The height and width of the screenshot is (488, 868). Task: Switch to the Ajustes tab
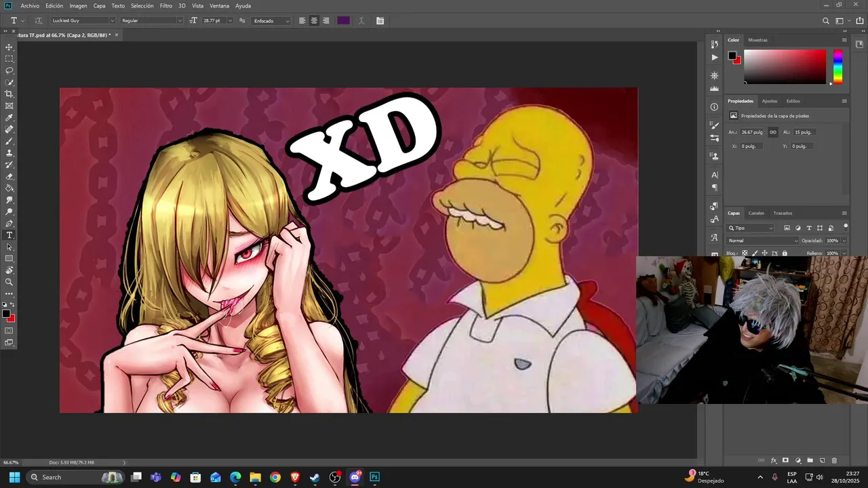770,101
